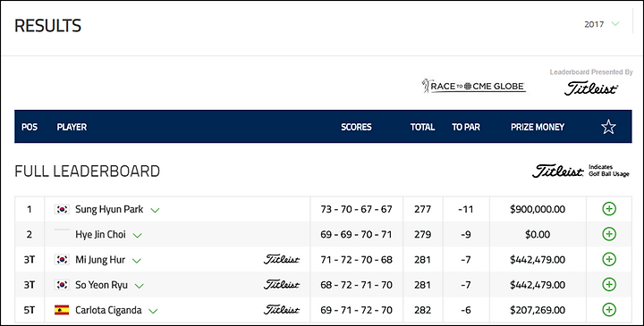The image size is (644, 326).
Task: Expand So Yeon Ryu details chevron
Action: 140,286
